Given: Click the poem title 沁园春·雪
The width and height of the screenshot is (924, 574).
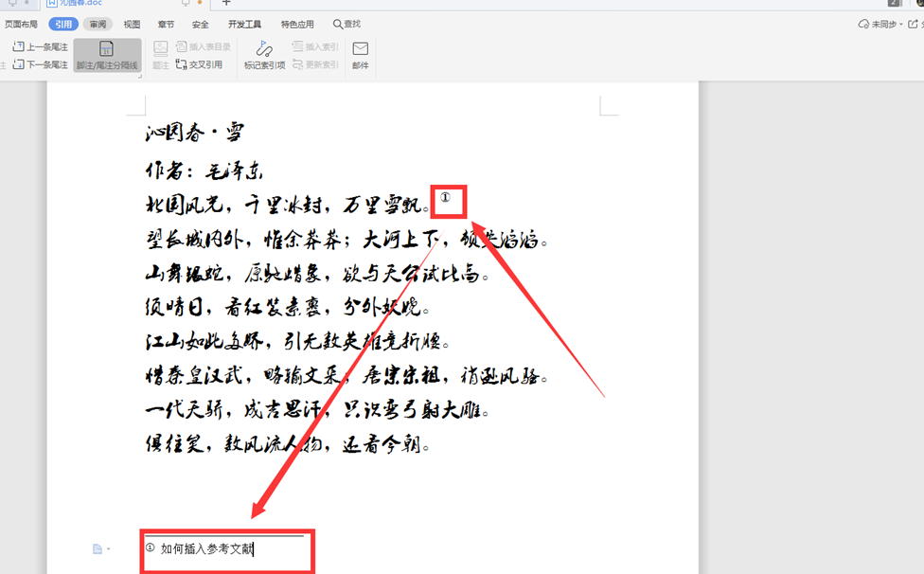Looking at the screenshot, I should tap(195, 132).
